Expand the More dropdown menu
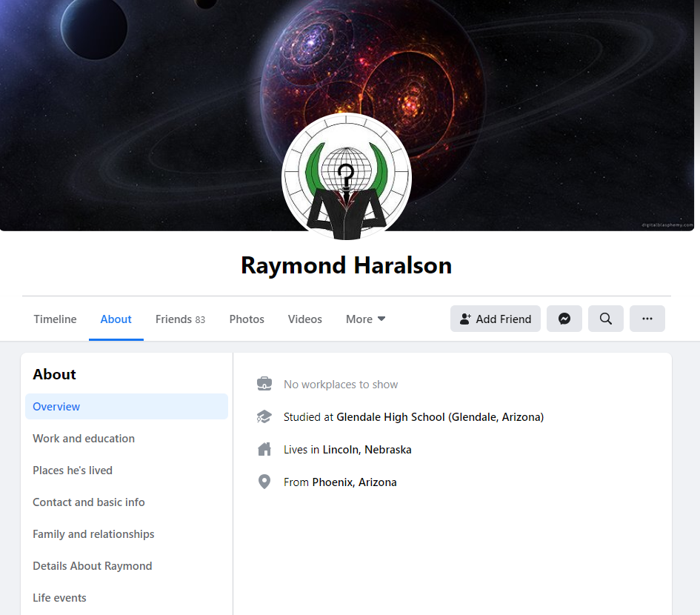 pos(365,319)
